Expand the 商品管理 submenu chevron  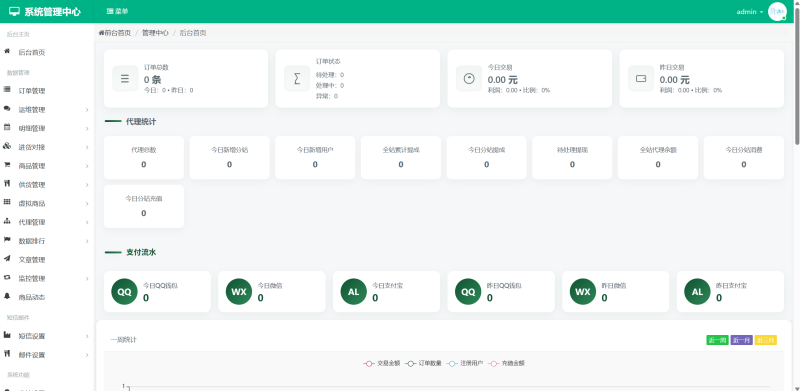coord(87,166)
